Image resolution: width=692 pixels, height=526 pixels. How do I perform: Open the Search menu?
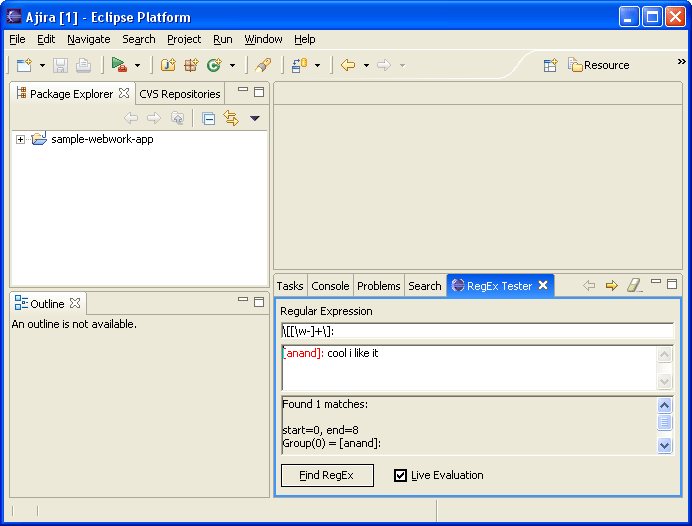pos(139,39)
